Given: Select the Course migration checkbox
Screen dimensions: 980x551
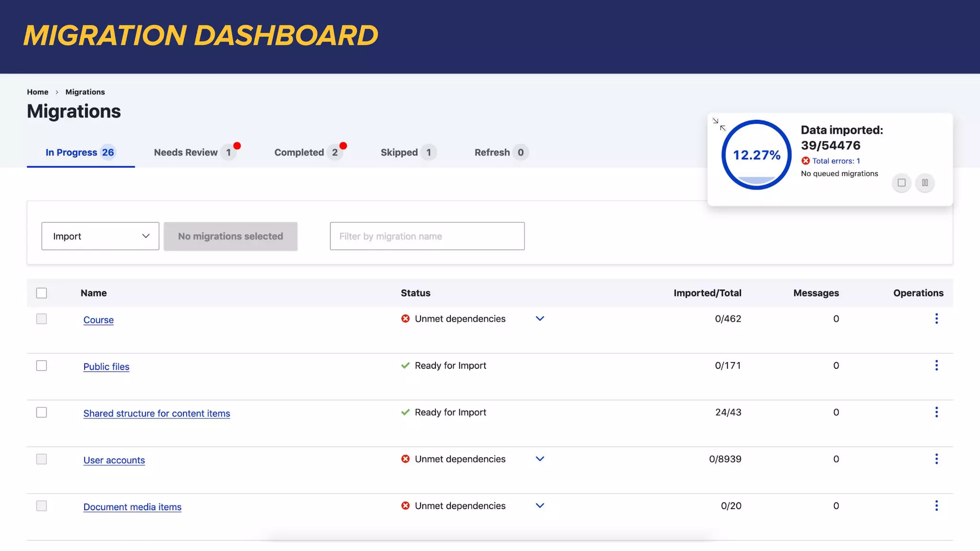Looking at the screenshot, I should click(x=42, y=319).
